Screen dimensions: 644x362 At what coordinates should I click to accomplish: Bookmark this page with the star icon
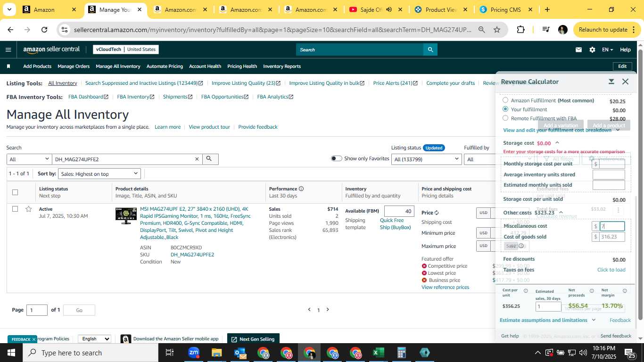[x=496, y=30]
